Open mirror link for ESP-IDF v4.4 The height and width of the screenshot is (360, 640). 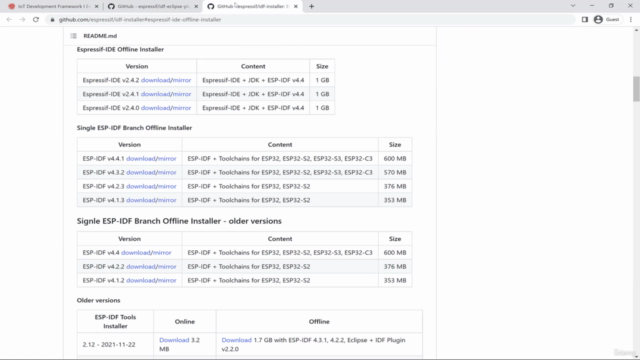[x=162, y=253]
